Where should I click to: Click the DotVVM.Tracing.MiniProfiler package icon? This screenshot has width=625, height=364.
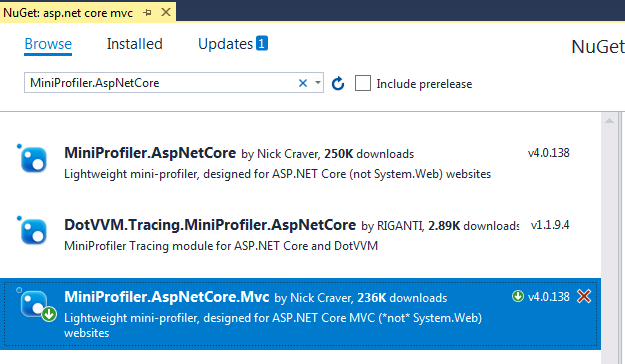coord(33,231)
